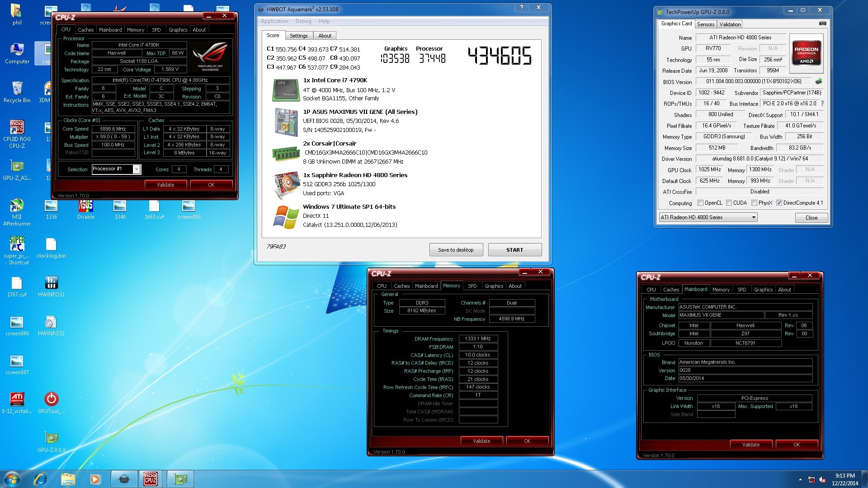868x488 pixels.
Task: Toggle the OpenCL checkbox in GPU-Z
Action: (700, 203)
